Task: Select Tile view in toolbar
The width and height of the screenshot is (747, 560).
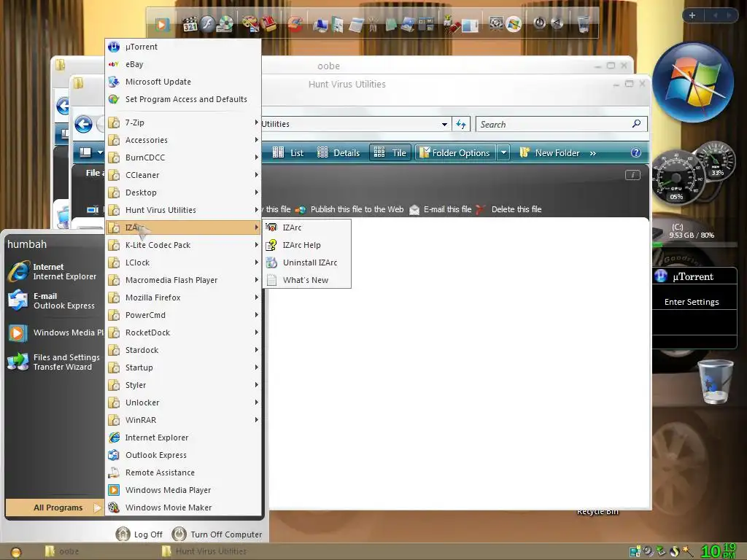Action: click(x=390, y=153)
